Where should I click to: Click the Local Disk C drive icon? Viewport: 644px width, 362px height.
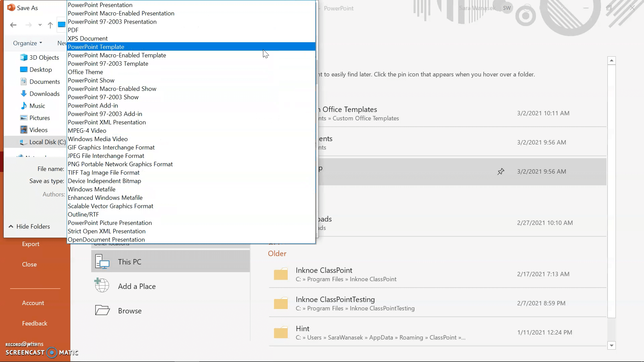[x=23, y=141]
